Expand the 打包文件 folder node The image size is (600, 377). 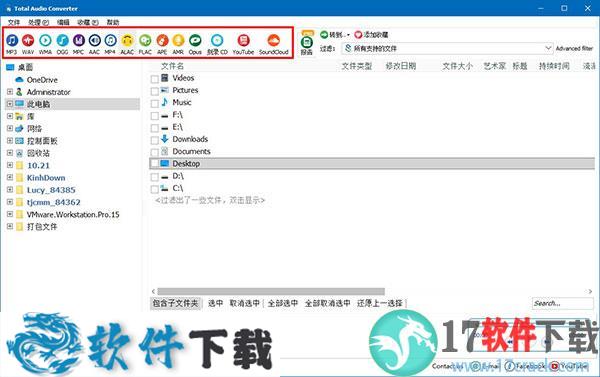(10, 227)
